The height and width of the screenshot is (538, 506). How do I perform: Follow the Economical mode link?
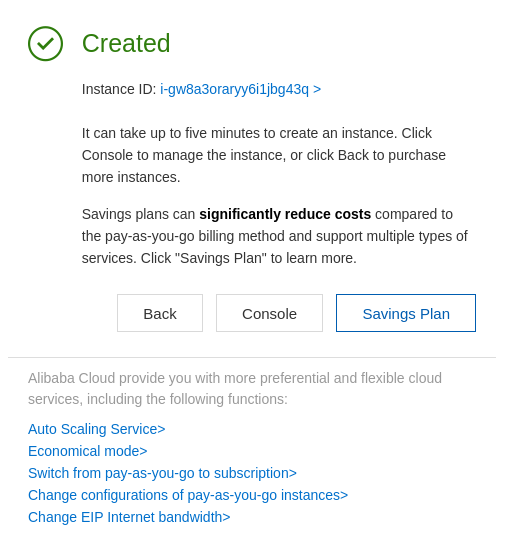[x=88, y=451]
